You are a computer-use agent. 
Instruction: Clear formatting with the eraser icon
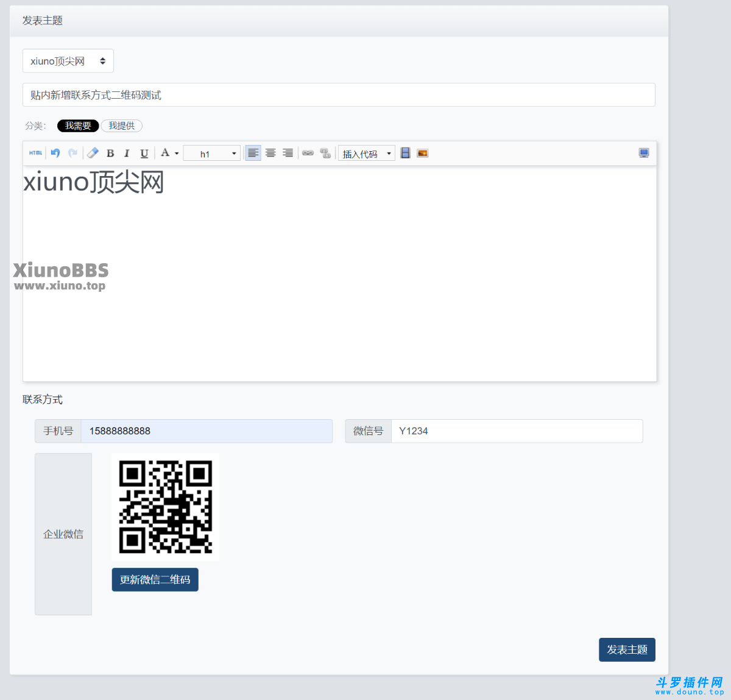[x=93, y=153]
